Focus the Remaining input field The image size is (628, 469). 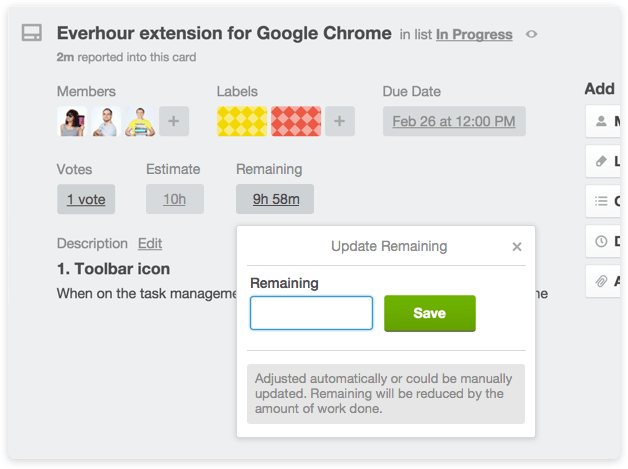click(311, 313)
